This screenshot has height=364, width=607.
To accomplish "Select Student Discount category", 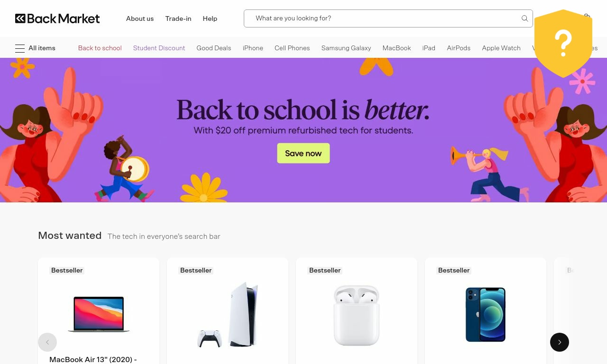I will pyautogui.click(x=159, y=48).
